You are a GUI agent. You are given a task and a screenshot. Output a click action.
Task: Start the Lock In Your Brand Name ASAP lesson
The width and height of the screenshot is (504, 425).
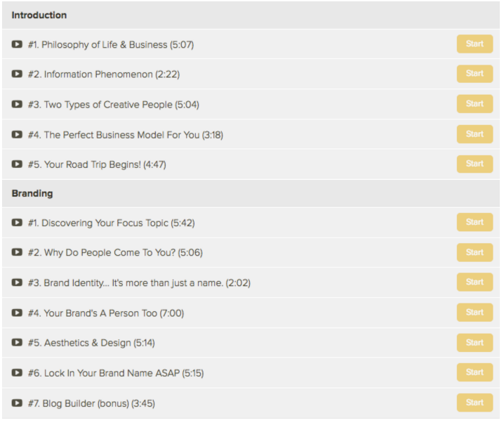pyautogui.click(x=475, y=372)
